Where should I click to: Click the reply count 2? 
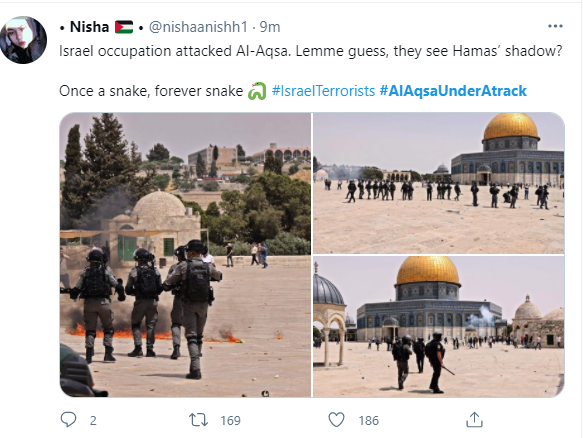[x=93, y=421]
